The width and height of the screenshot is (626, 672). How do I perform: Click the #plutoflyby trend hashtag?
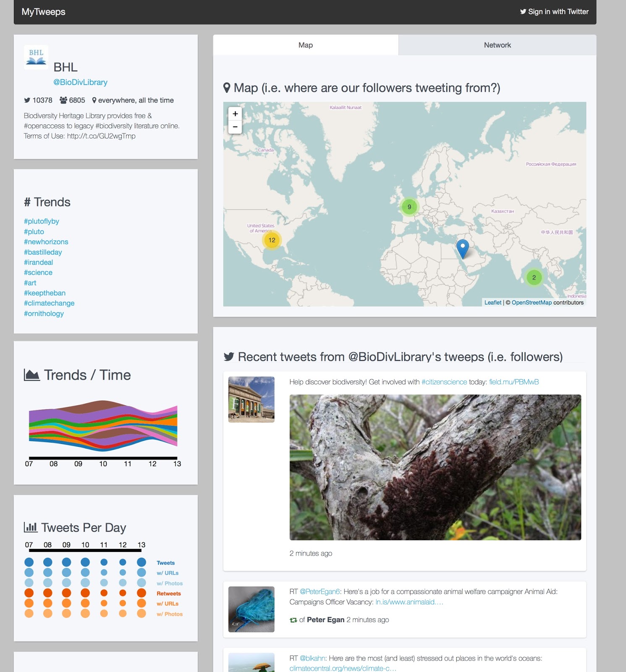(42, 221)
